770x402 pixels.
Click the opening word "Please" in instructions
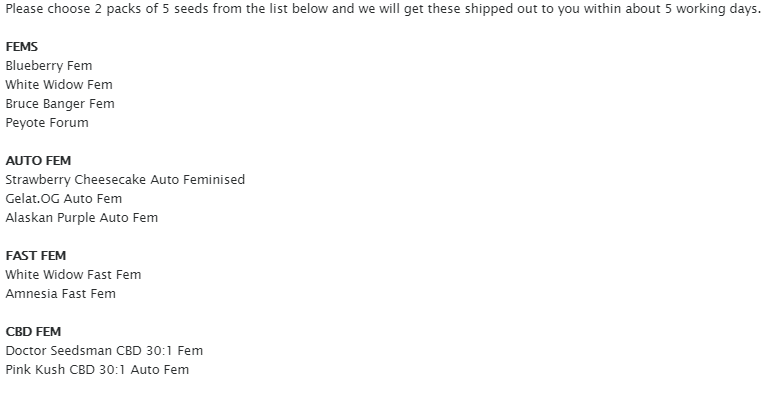click(x=25, y=9)
